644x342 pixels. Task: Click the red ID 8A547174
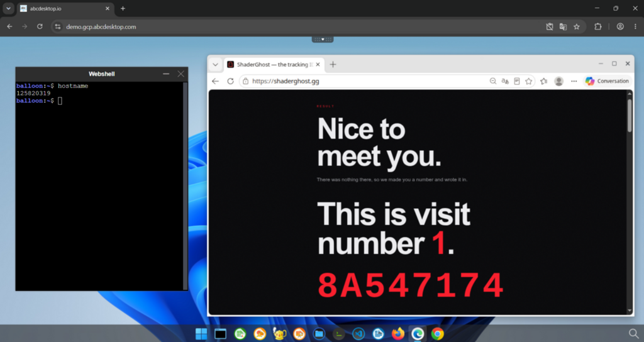(x=411, y=286)
